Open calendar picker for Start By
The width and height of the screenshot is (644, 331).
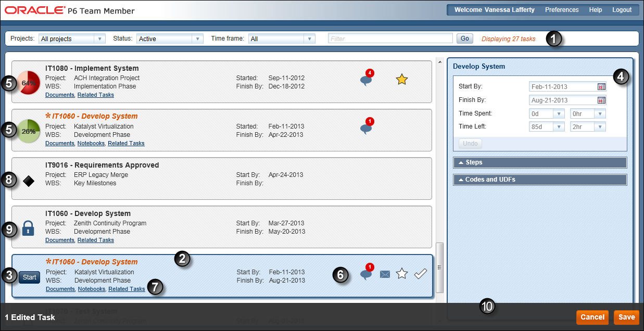(601, 86)
